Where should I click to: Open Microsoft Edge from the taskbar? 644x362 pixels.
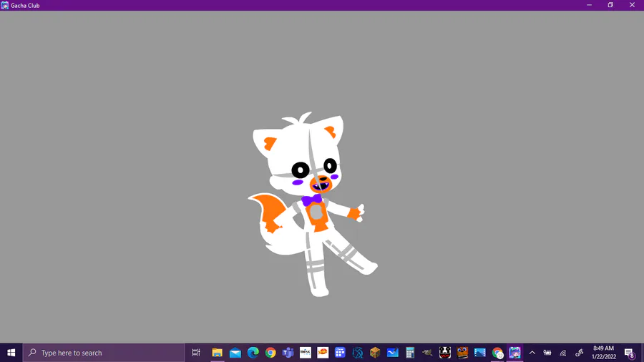pos(253,353)
